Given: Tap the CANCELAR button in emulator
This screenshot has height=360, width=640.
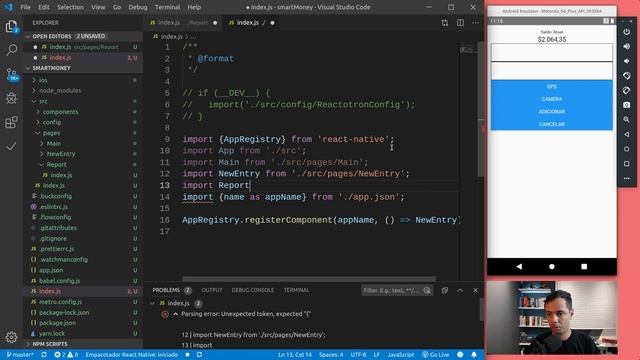Looking at the screenshot, I should coord(551,124).
